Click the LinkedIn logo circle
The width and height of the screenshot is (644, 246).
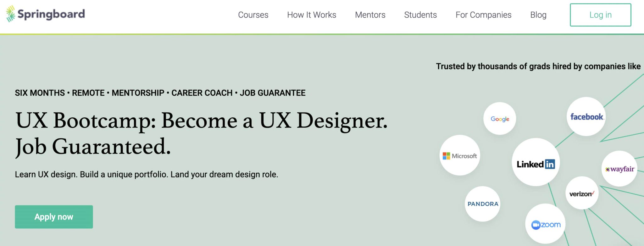(535, 164)
